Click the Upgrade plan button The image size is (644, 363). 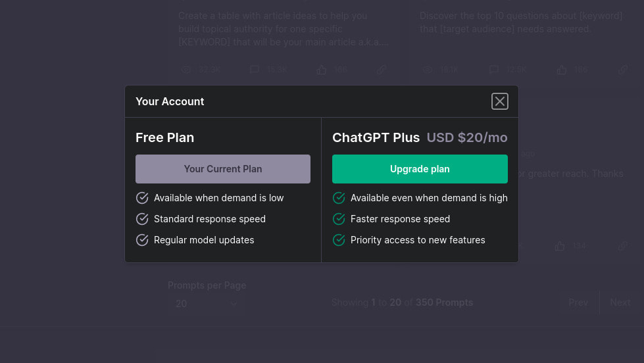coord(420,169)
